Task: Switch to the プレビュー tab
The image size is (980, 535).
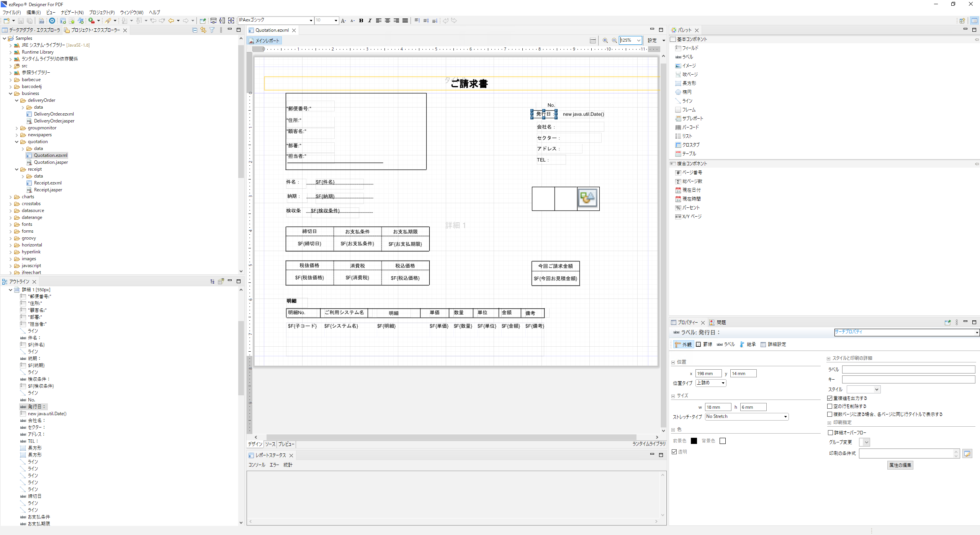Action: (286, 444)
